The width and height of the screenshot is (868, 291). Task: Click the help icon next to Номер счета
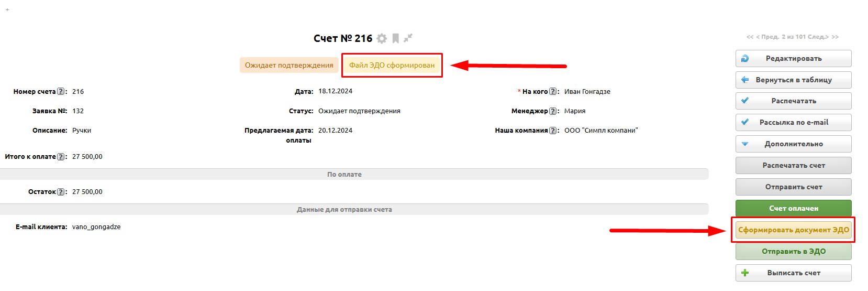(x=61, y=92)
